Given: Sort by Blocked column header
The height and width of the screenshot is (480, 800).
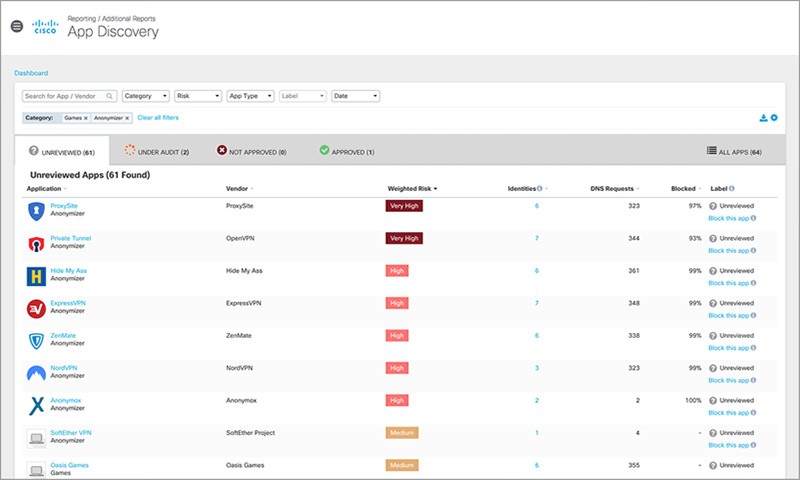Looking at the screenshot, I should click(686, 189).
